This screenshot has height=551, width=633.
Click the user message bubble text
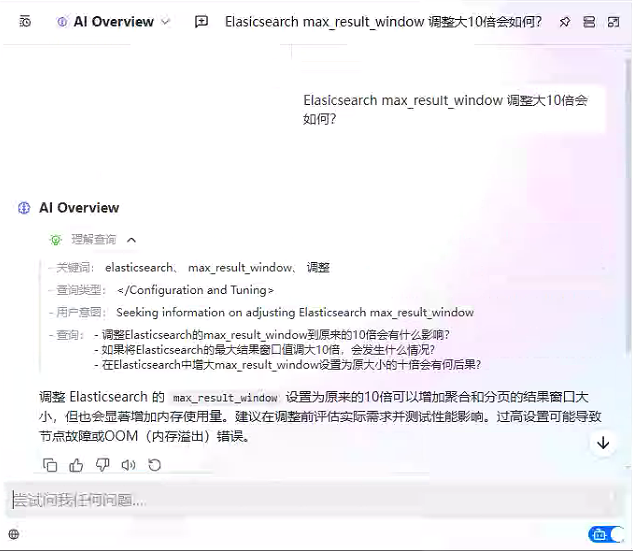(445, 109)
